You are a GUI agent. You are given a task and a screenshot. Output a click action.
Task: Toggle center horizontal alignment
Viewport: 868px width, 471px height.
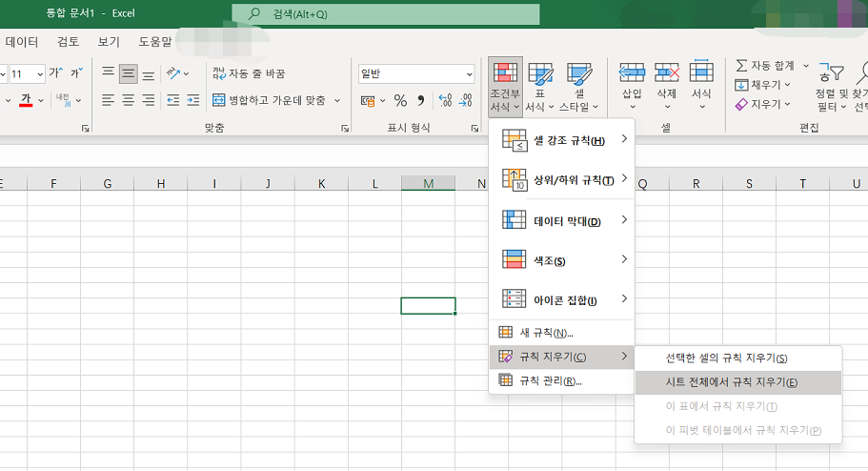pos(129,100)
